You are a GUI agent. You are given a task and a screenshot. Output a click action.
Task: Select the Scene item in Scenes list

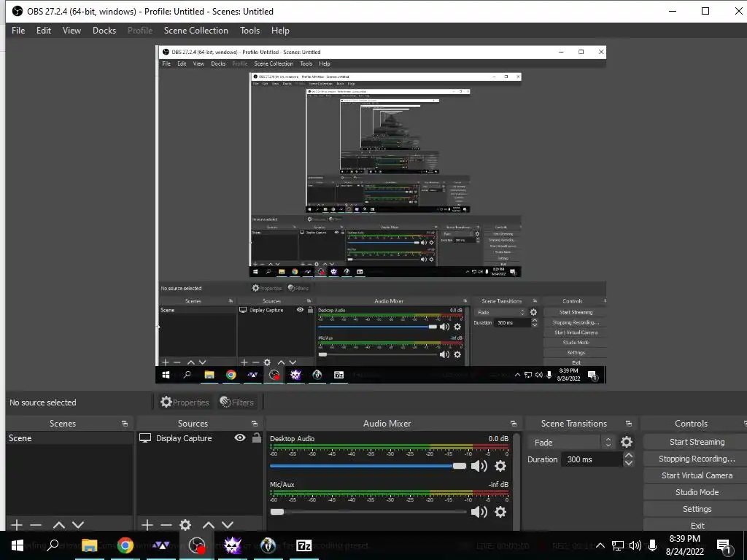(x=69, y=438)
